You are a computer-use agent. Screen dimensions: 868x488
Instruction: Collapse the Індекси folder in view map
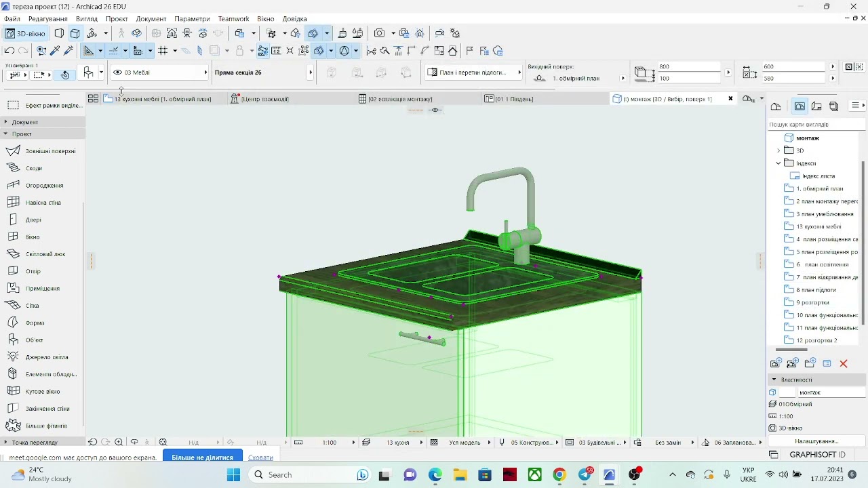(x=778, y=163)
